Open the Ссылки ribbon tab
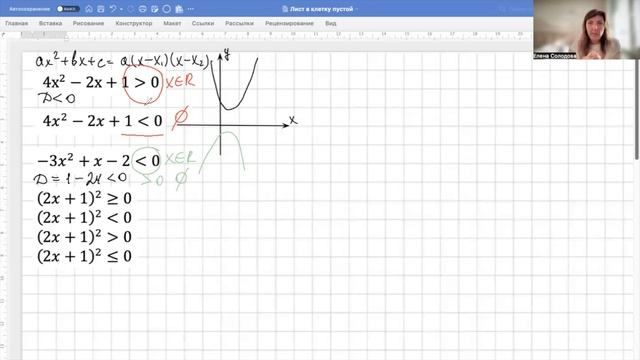Viewport: 640px width, 360px height. tap(203, 23)
